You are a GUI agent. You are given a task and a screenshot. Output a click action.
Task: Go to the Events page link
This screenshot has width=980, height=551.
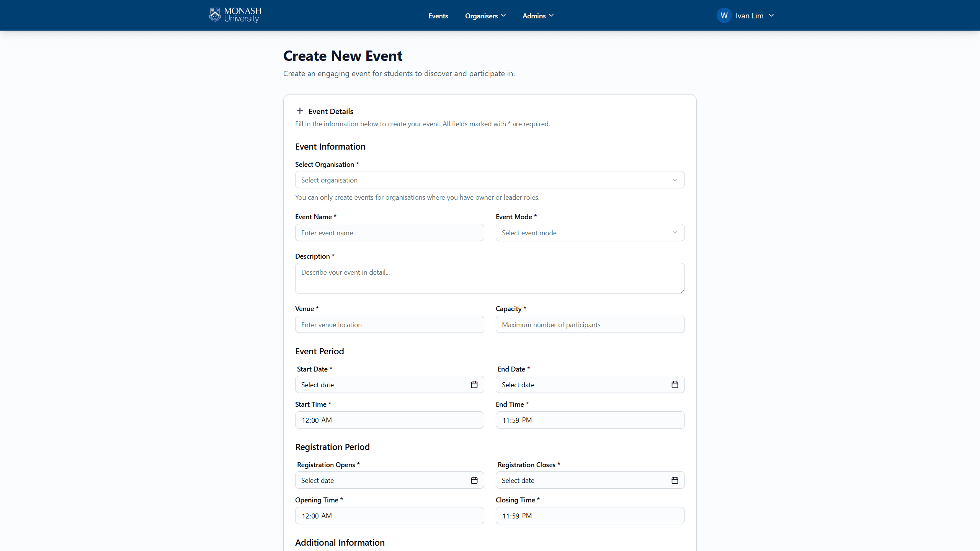(438, 16)
